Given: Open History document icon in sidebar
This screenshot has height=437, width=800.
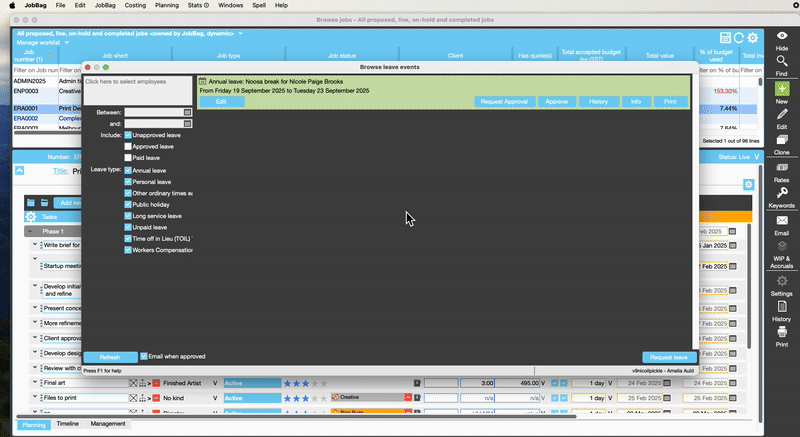Looking at the screenshot, I should pos(782,306).
